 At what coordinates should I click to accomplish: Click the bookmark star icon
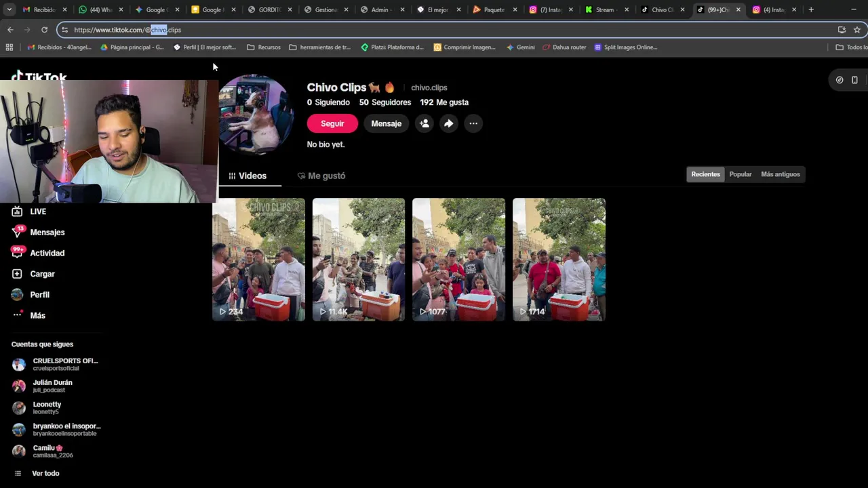click(x=857, y=30)
